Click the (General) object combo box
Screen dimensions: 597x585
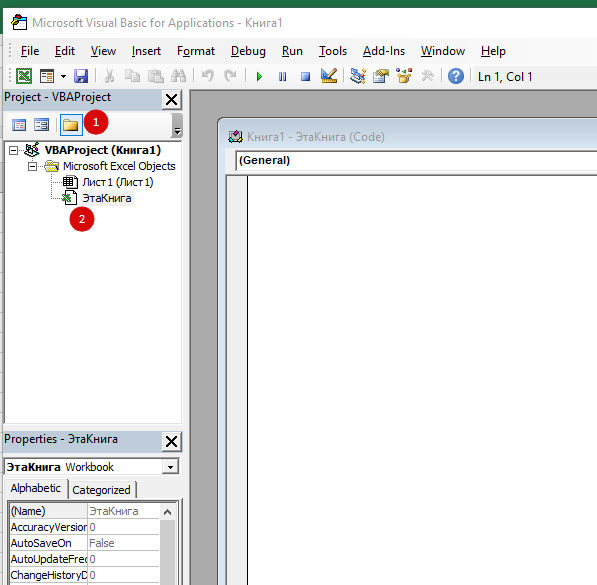tap(416, 161)
